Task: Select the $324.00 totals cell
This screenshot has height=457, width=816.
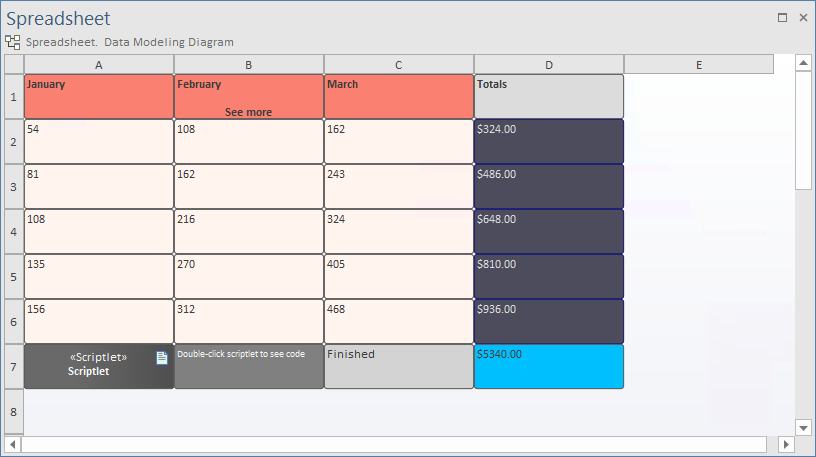Action: [x=548, y=141]
